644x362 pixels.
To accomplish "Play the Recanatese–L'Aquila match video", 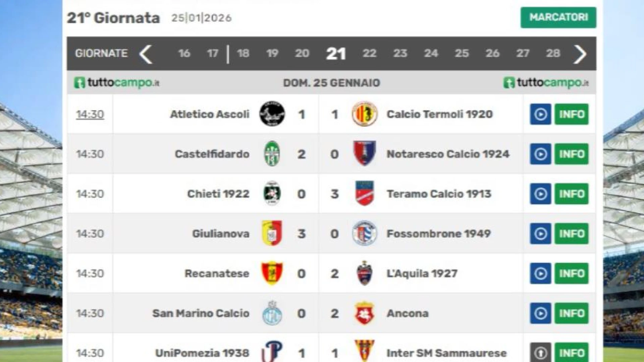I will coord(540,273).
